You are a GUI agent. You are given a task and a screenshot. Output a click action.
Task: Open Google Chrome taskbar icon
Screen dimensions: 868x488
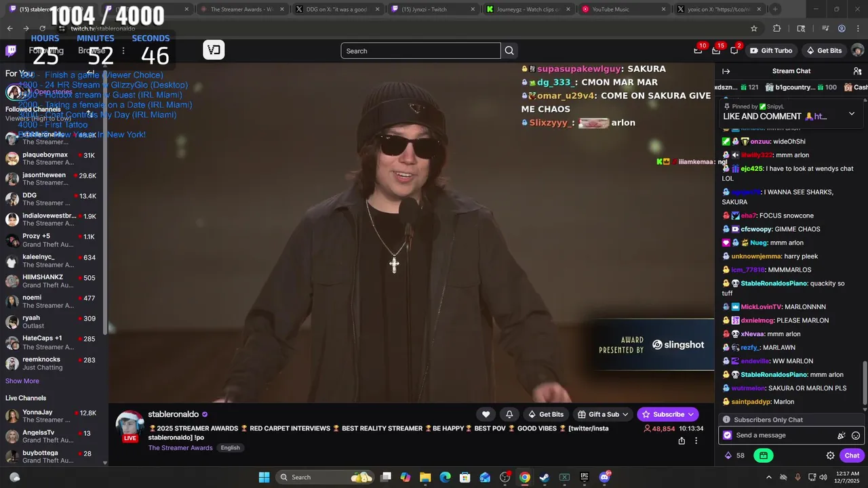(524, 477)
